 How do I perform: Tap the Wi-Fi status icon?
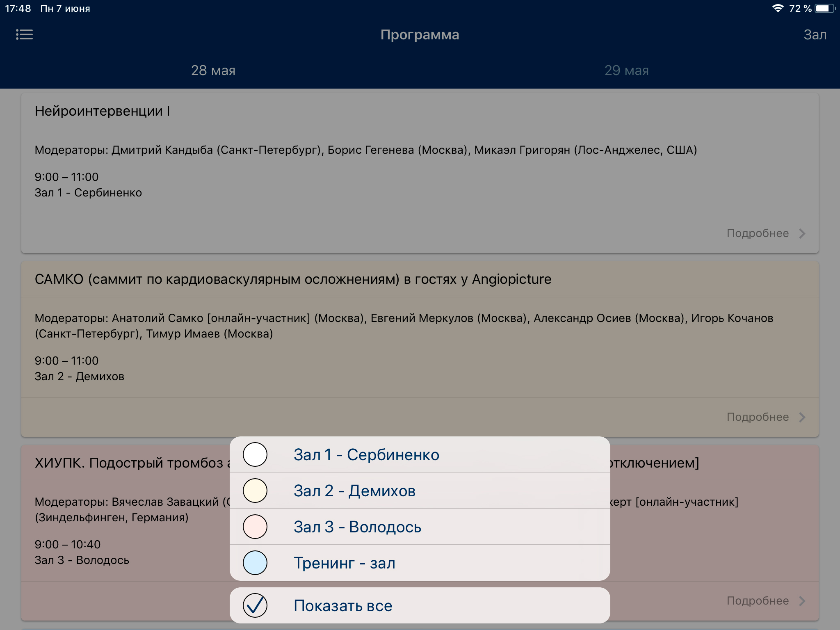coord(777,9)
